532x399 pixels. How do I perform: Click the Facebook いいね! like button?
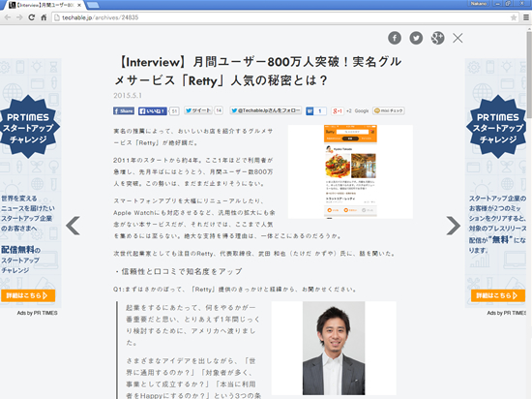(152, 111)
